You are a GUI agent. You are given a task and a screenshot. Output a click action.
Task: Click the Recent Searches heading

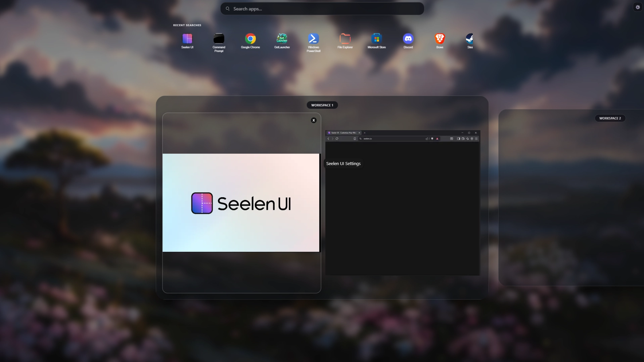(187, 25)
